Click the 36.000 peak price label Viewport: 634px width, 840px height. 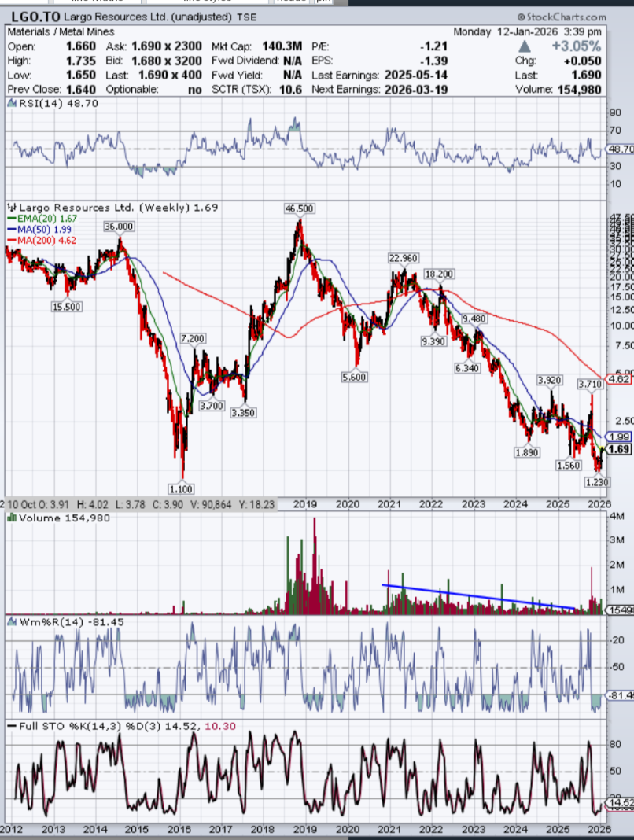point(119,227)
